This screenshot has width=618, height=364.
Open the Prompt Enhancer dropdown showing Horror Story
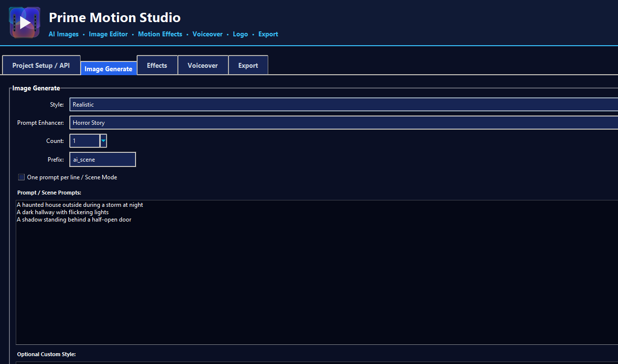343,123
